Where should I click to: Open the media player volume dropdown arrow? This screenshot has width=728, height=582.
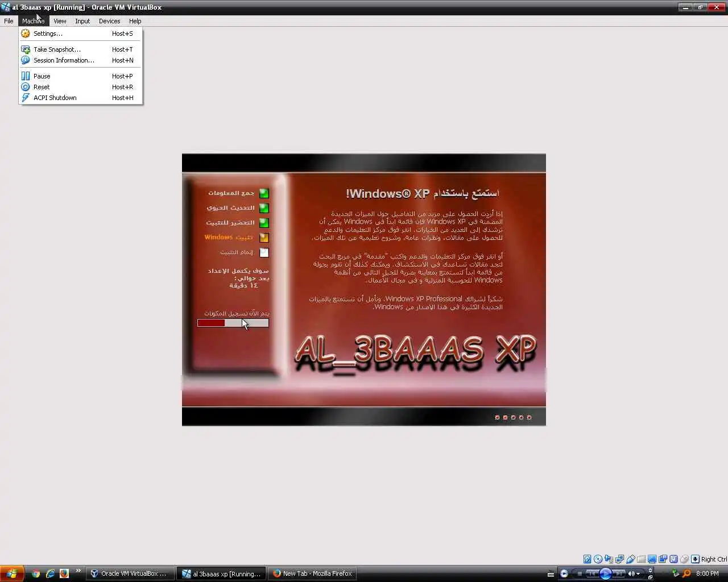(x=638, y=574)
